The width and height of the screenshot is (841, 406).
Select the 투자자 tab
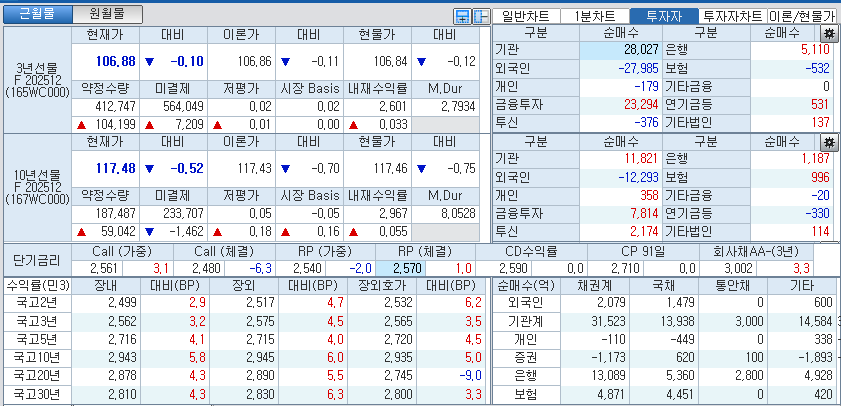664,16
